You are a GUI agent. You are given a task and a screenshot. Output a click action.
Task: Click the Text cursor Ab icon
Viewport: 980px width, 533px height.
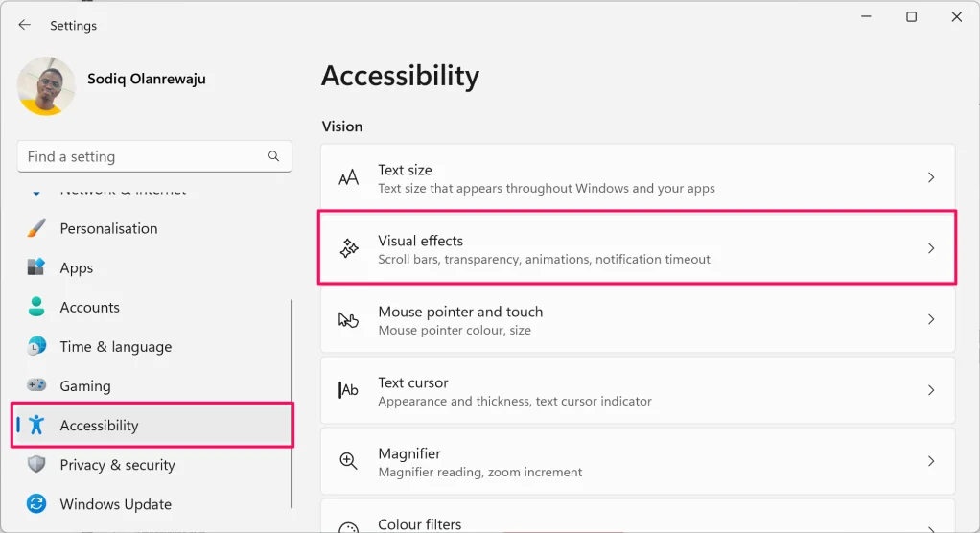pyautogui.click(x=349, y=391)
